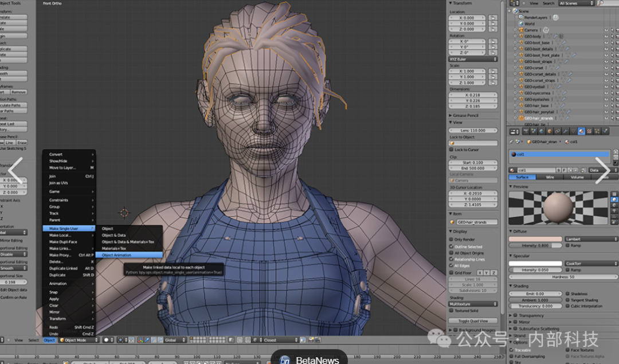
Task: Click the Diffuse color swatch
Action: 535,239
